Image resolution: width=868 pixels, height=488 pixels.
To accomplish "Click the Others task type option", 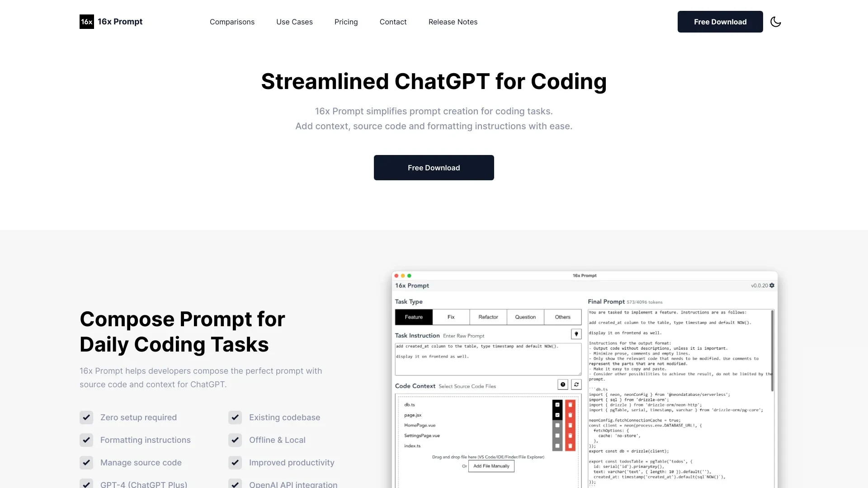I will tap(561, 316).
